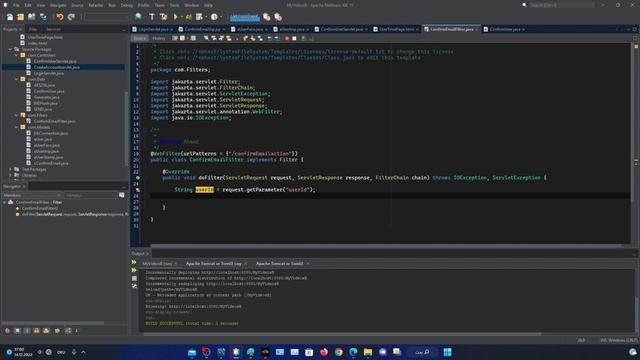Viewport: 640px width, 360px height.
Task: Click the Clean and Build Project icon
Action: (x=163, y=17)
